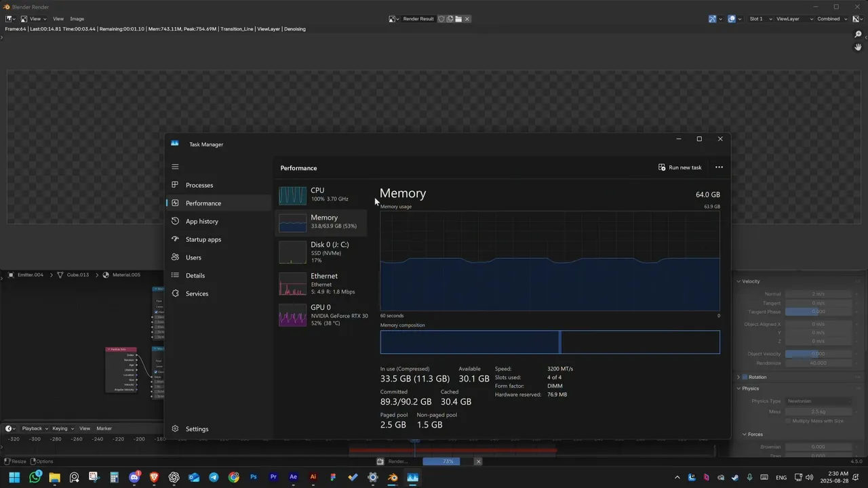Expand the Rotation panel in Blender properties

click(739, 377)
